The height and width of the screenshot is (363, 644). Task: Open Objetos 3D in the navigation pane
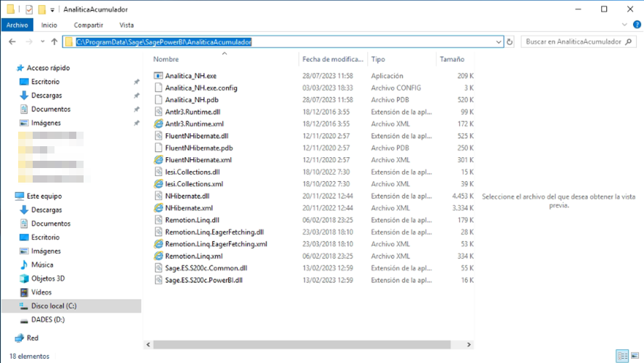pos(48,279)
